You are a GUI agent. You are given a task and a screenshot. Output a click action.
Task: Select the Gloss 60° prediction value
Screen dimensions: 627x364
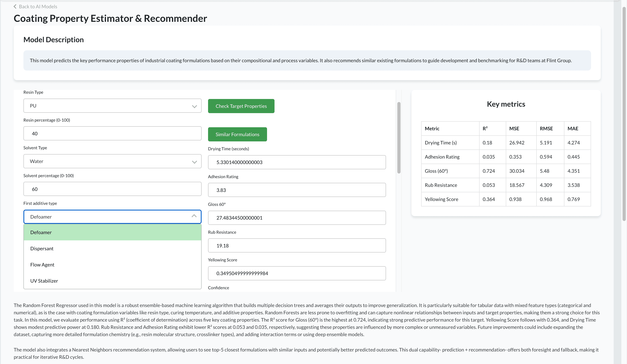click(297, 218)
